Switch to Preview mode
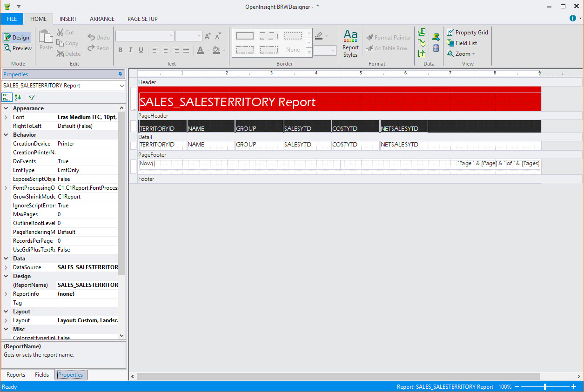Viewport: 584px width, 392px height. point(18,48)
